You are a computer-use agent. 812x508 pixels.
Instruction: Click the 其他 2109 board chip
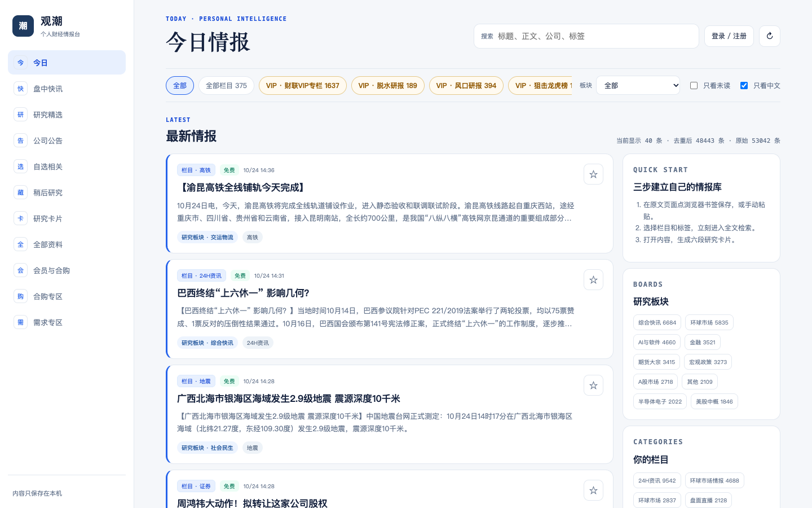(700, 382)
